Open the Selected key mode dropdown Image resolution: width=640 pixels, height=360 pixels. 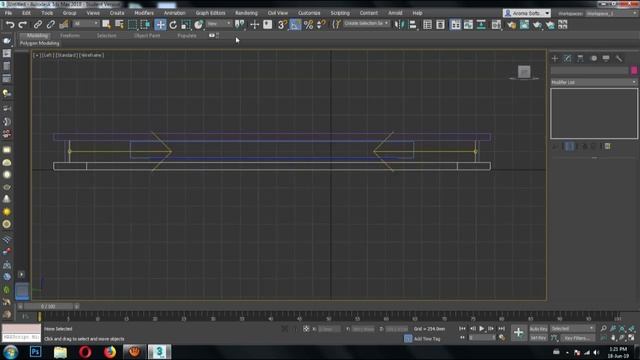pos(572,329)
